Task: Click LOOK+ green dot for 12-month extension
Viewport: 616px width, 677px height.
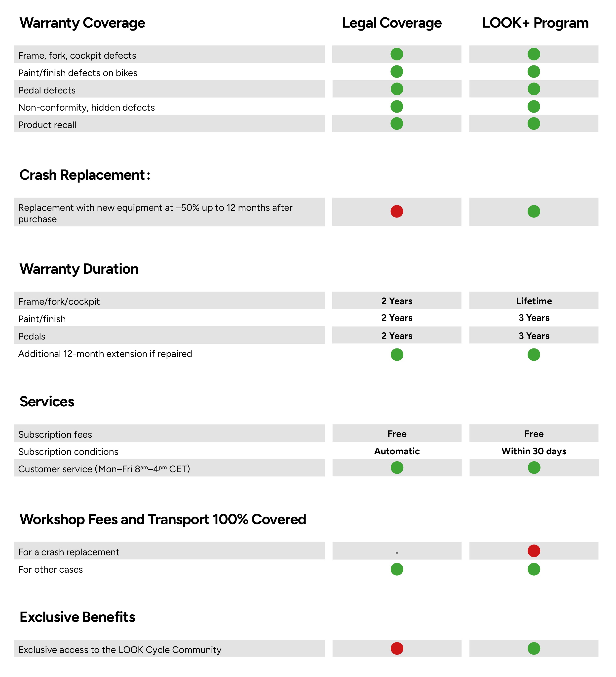Action: pos(534,355)
